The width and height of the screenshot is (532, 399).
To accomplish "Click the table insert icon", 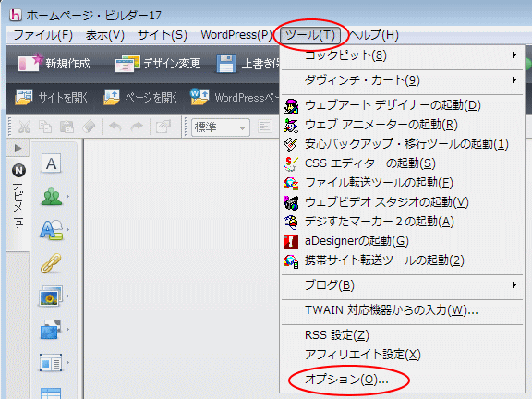I will (x=51, y=393).
